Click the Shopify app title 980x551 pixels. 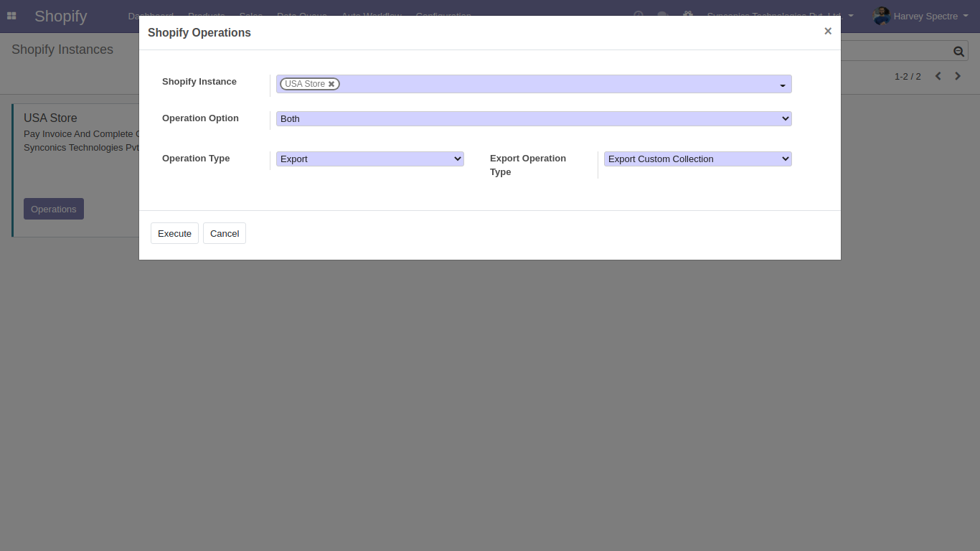pos(60,16)
